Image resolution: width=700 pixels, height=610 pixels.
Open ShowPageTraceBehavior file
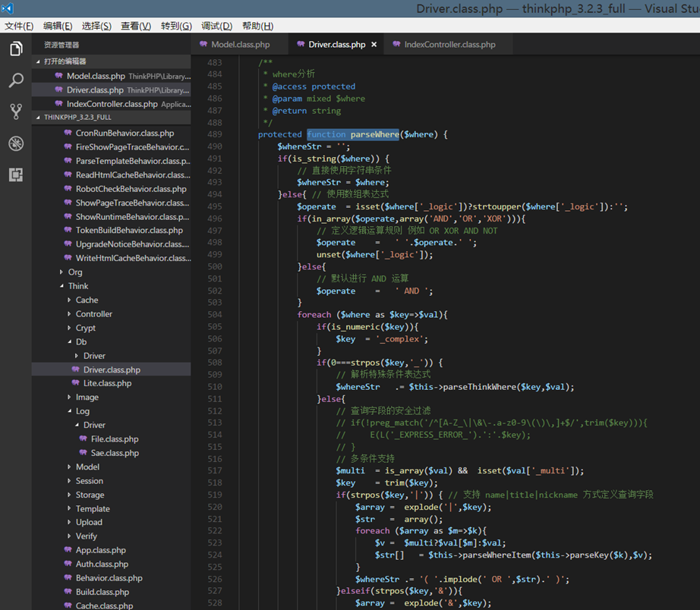pos(111,203)
